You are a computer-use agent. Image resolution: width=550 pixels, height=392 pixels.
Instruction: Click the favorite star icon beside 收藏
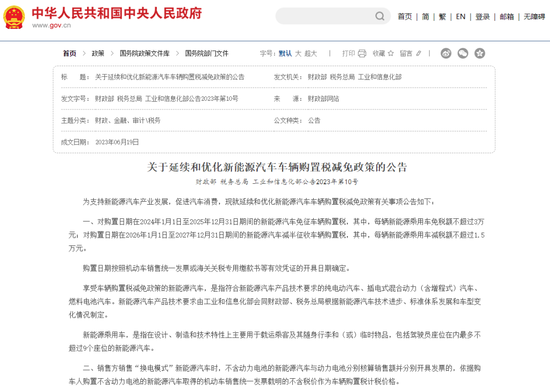[x=391, y=53]
